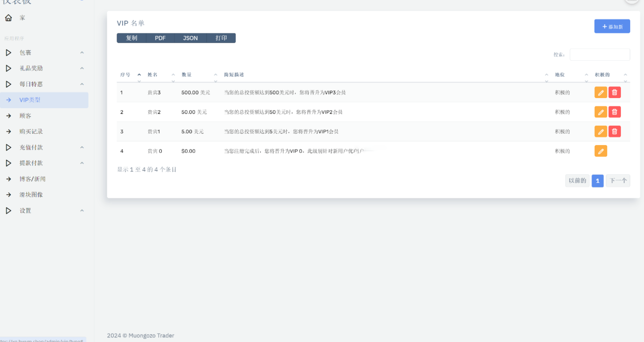Edit the 贵宾 0 row with pencil icon
This screenshot has width=644, height=342.
coord(600,151)
